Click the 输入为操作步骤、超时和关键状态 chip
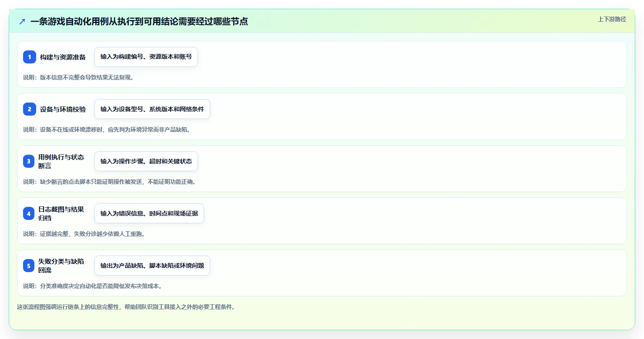The image size is (644, 339). (x=146, y=161)
